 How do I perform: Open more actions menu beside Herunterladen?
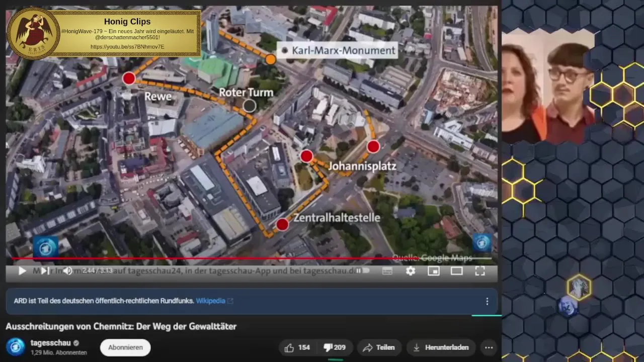[489, 347]
